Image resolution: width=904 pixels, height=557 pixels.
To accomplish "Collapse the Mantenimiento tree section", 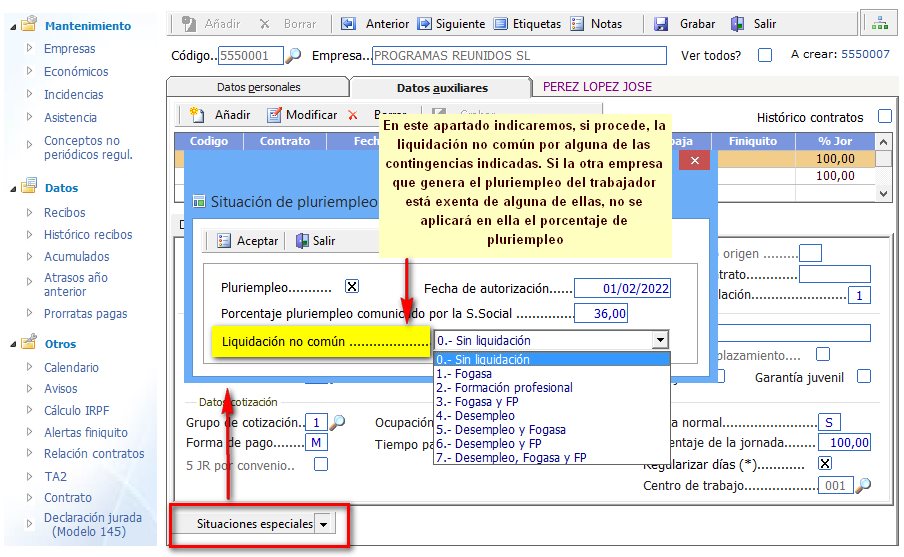I will 13,25.
